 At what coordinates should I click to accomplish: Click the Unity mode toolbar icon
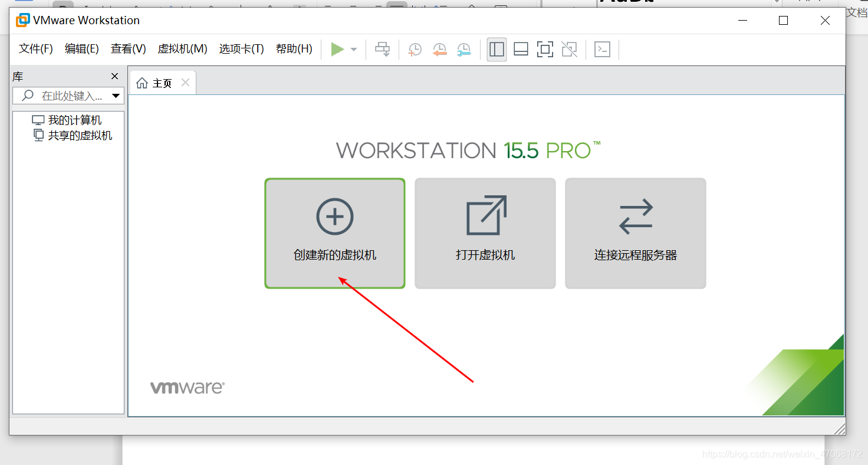pos(570,50)
